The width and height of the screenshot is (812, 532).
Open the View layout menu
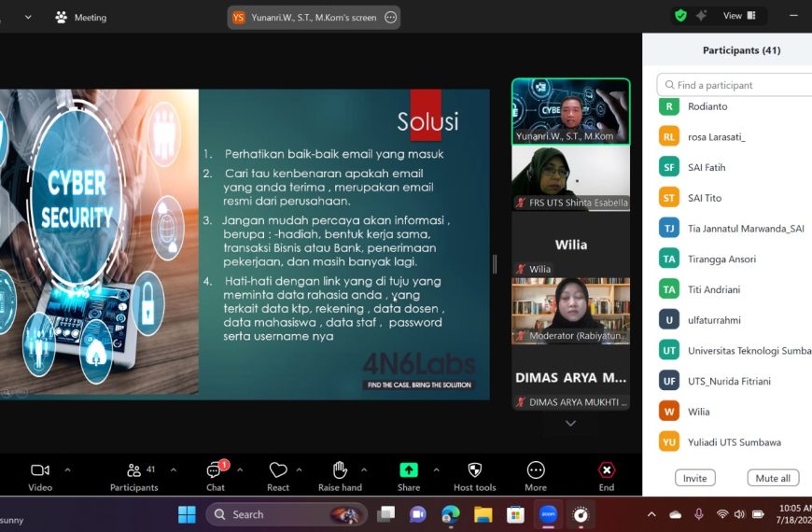[739, 16]
